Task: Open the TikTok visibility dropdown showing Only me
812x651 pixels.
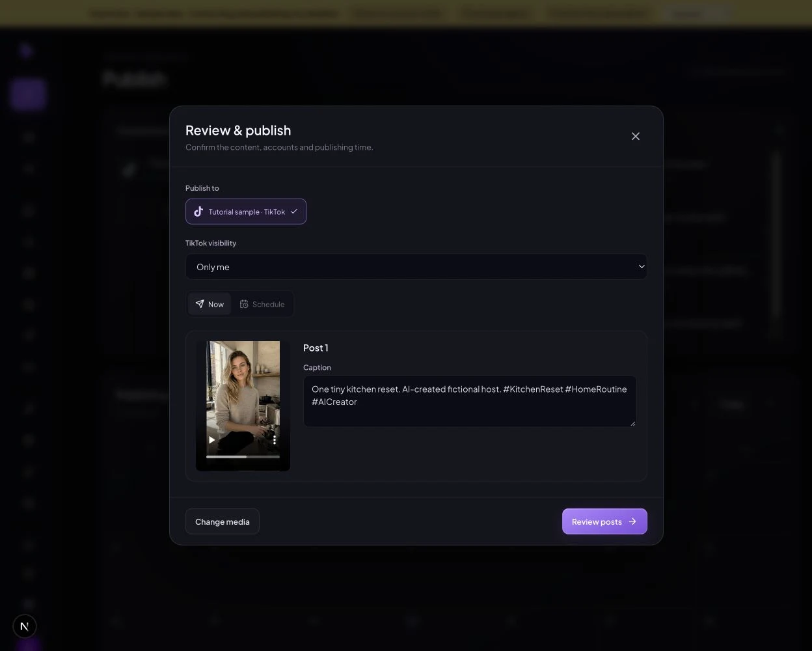Action: coord(416,267)
